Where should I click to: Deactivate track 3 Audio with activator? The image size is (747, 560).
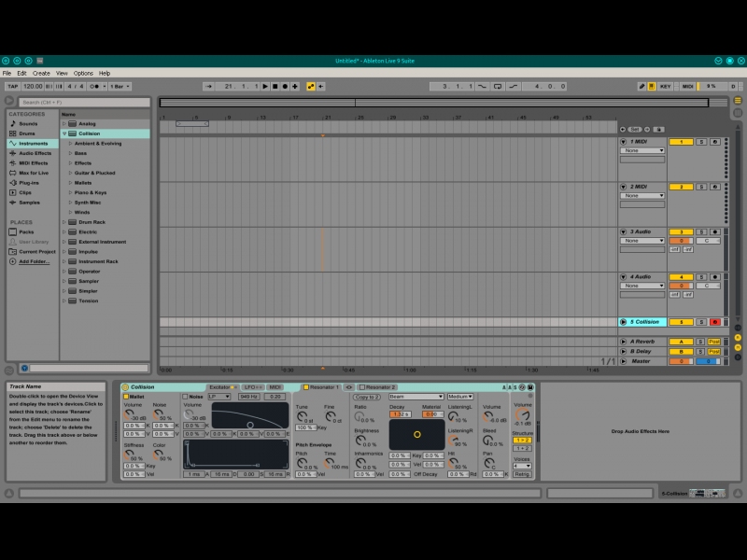(x=681, y=231)
